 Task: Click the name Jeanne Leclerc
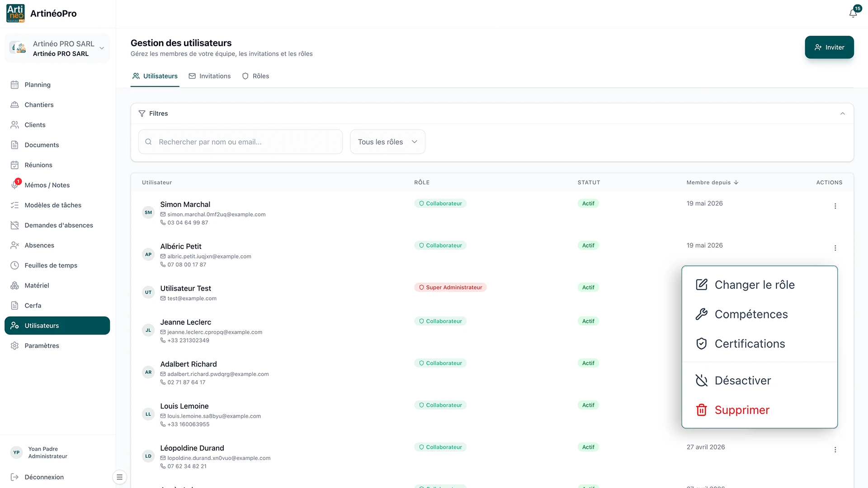point(186,322)
